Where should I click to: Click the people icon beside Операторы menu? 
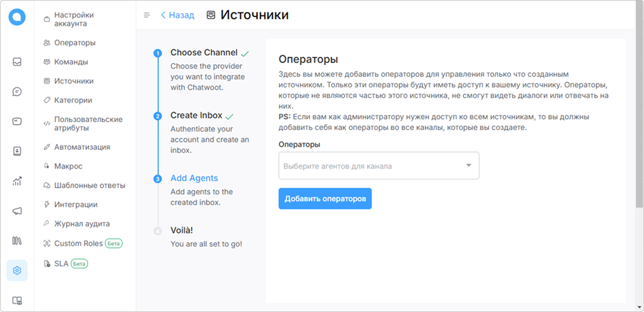(47, 43)
